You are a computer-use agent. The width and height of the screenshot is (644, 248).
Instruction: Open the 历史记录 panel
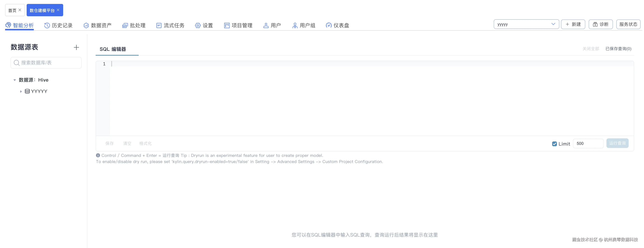click(58, 25)
